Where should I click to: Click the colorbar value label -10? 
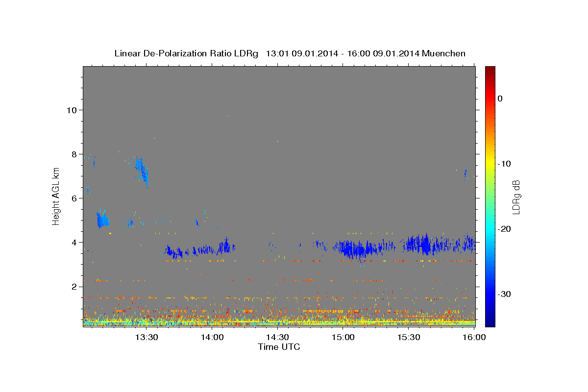tap(505, 164)
